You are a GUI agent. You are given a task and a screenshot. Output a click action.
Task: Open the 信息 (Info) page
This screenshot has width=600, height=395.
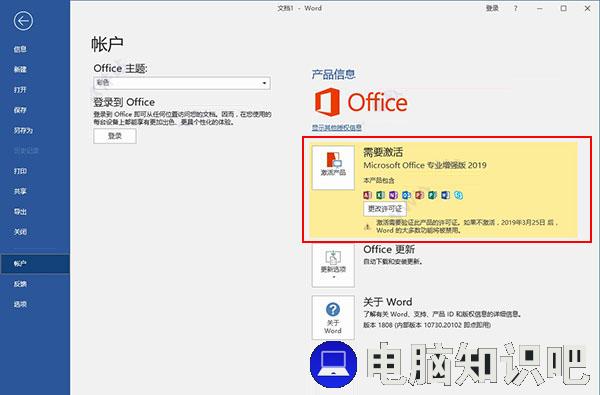pyautogui.click(x=20, y=49)
